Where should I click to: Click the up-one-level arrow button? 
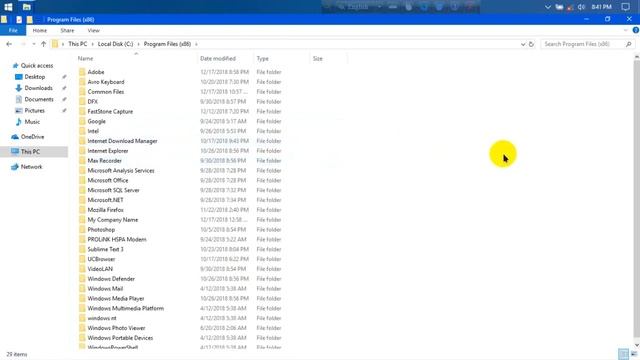43,44
